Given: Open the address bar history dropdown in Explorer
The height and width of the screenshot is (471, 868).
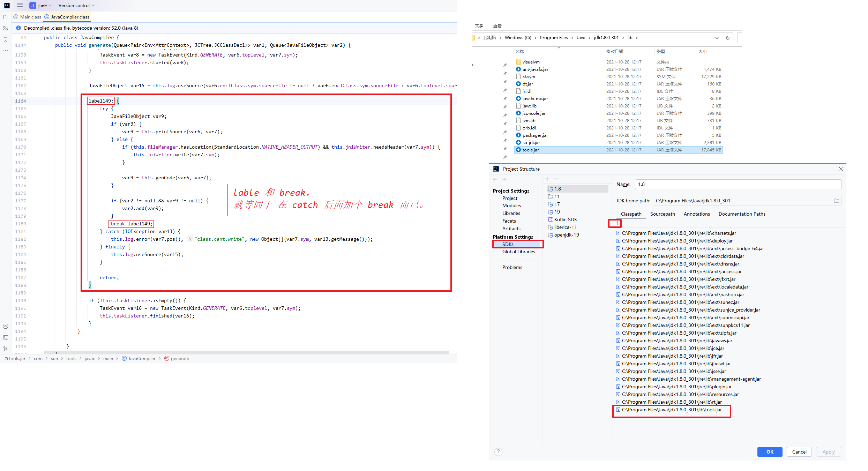Looking at the screenshot, I should [x=717, y=38].
